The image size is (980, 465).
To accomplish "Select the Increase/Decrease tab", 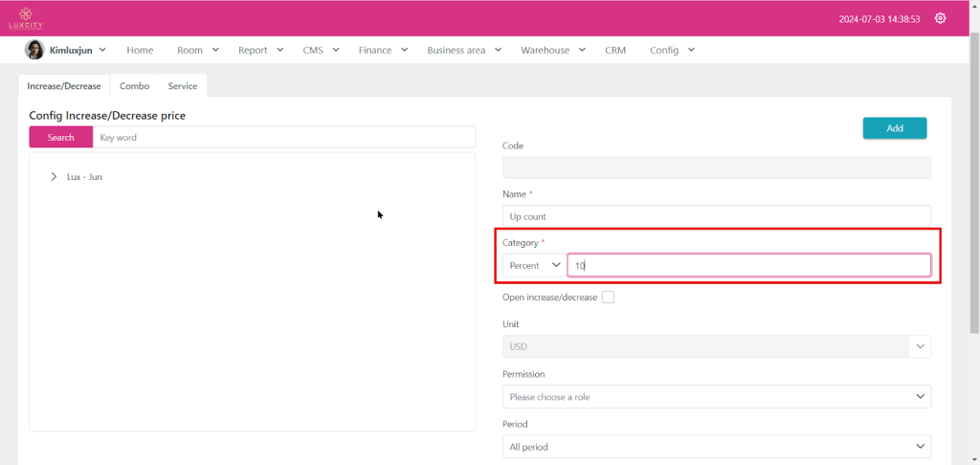I will click(64, 86).
